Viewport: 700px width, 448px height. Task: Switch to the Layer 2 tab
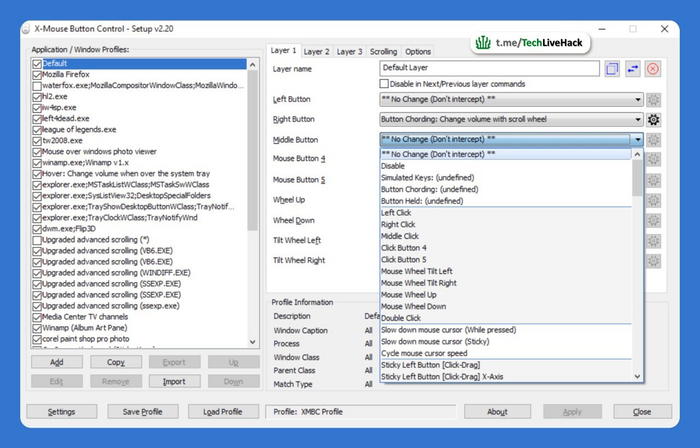(317, 52)
